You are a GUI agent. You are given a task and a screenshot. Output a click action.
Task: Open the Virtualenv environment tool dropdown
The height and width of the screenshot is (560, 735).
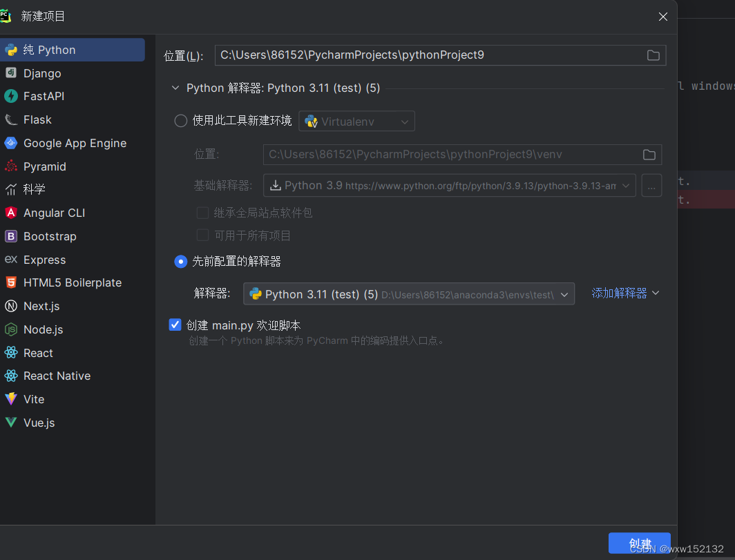click(x=356, y=122)
